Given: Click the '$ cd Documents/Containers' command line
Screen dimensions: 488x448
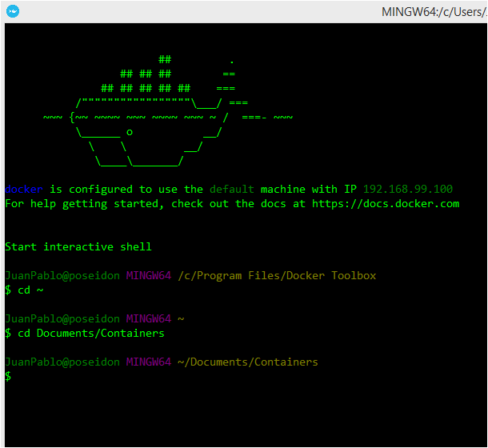Looking at the screenshot, I should pyautogui.click(x=85, y=333).
